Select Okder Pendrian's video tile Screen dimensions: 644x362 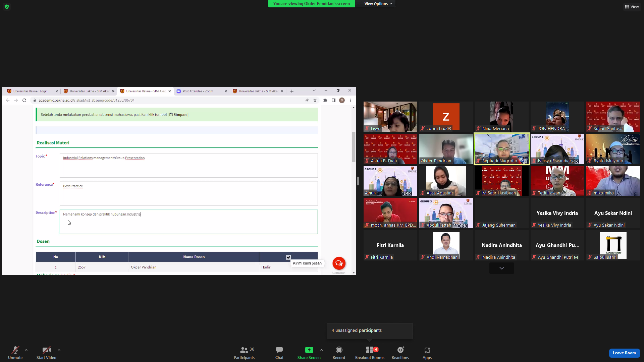click(x=446, y=149)
